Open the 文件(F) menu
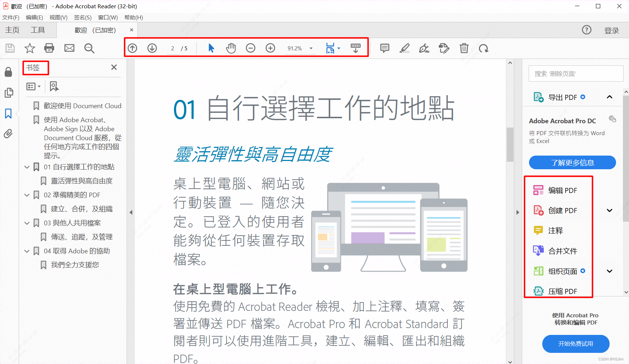 (x=11, y=18)
